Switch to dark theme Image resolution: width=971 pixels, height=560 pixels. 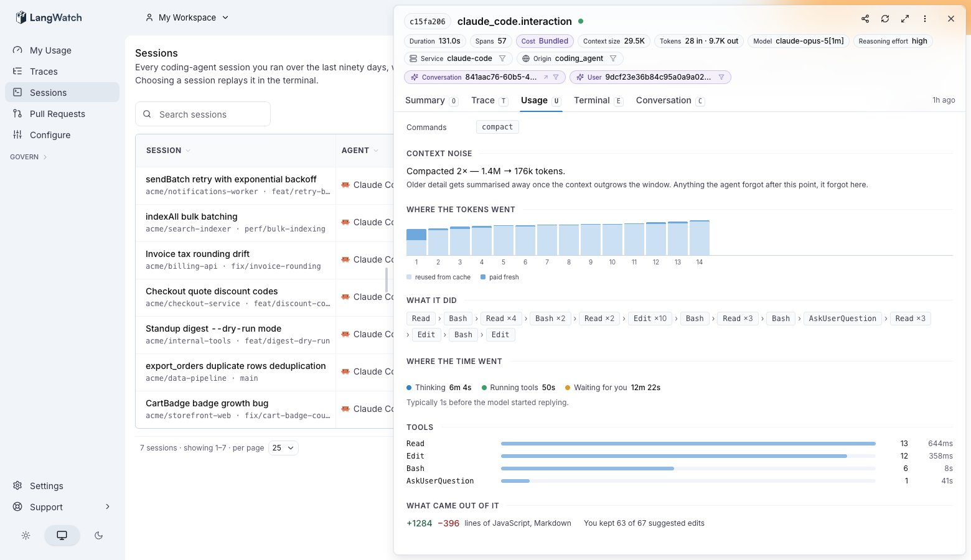98,536
